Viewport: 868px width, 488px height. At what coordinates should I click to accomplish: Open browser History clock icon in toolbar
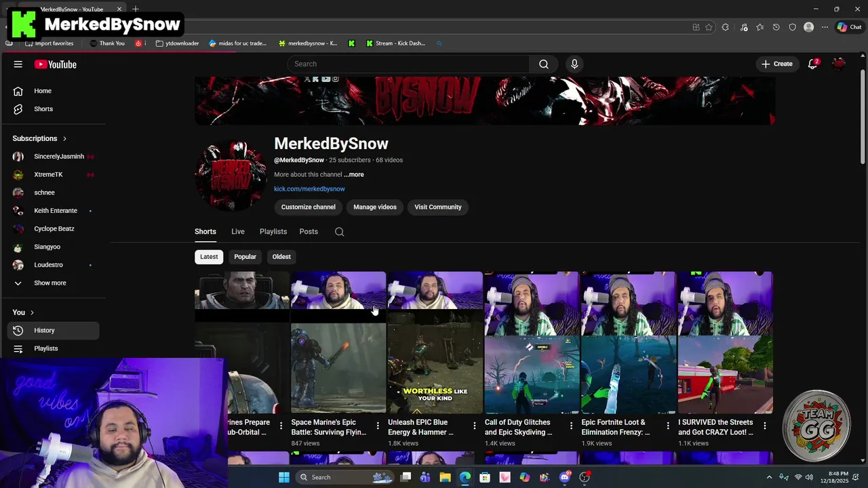776,27
